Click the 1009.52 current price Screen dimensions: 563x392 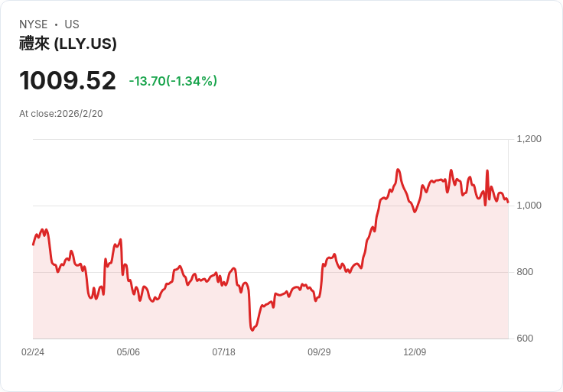point(67,80)
